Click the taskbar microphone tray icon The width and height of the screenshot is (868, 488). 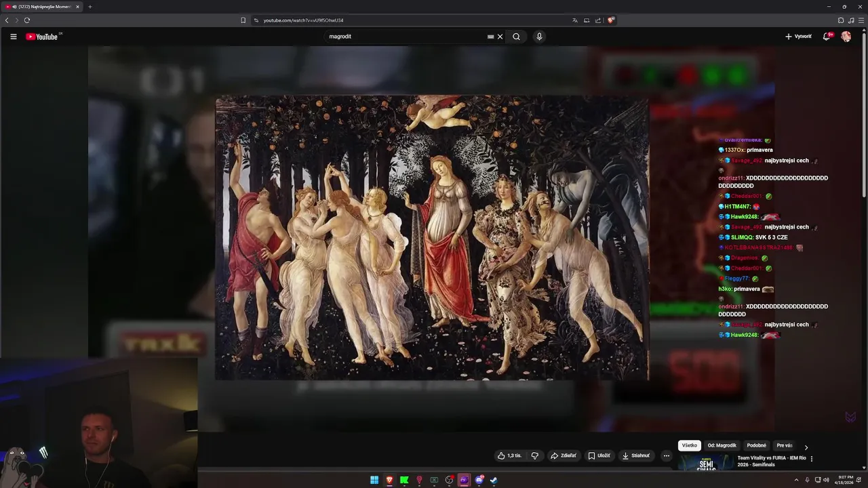coord(807,480)
